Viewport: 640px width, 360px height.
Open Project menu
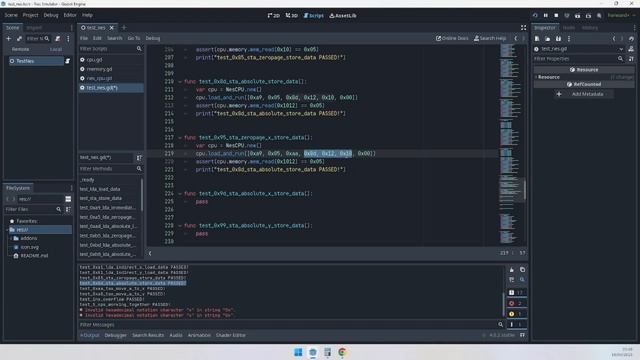(x=30, y=15)
